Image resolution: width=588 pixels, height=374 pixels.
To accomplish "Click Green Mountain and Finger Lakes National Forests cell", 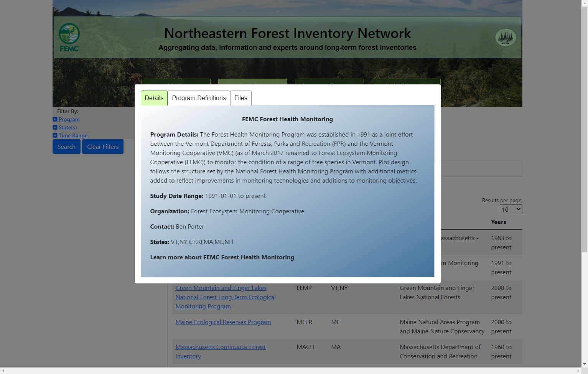I will (x=437, y=293).
